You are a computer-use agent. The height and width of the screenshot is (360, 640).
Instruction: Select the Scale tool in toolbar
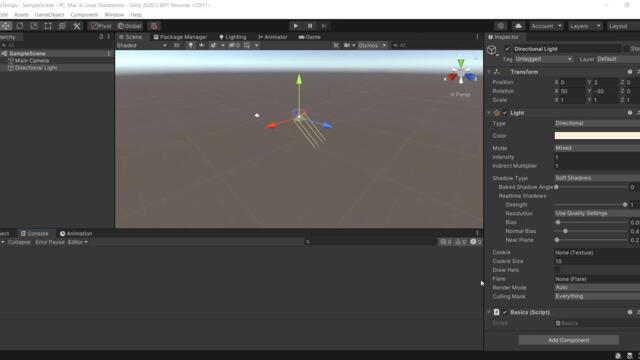tap(34, 26)
